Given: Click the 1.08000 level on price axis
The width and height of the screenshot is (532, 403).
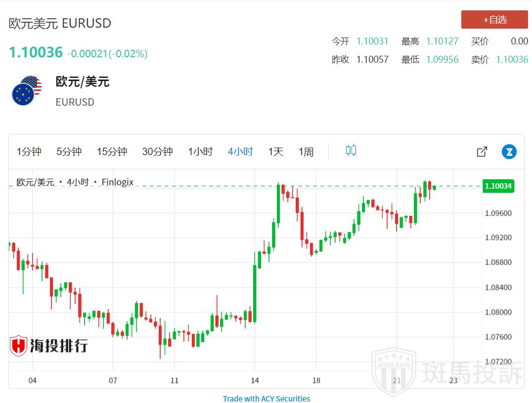Looking at the screenshot, I should (498, 312).
